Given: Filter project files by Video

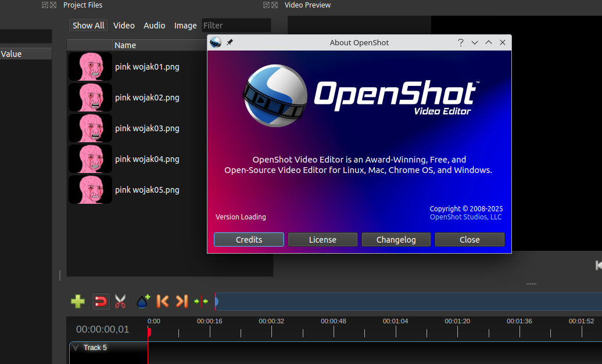Looking at the screenshot, I should coord(124,26).
